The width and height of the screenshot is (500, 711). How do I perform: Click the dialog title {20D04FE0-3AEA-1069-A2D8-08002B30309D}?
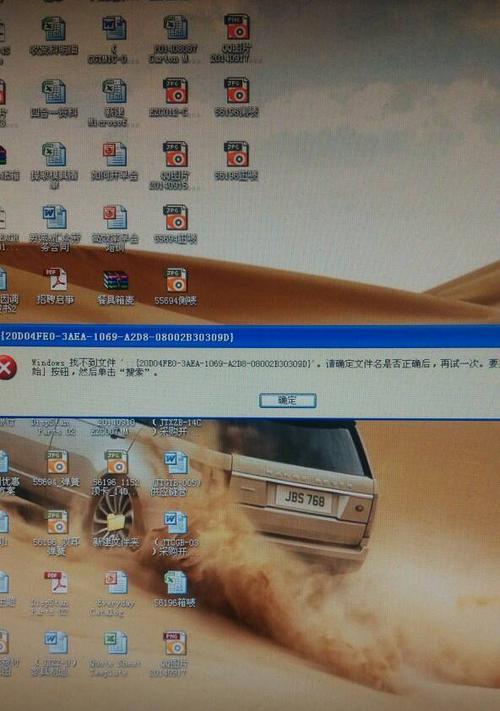click(x=117, y=337)
